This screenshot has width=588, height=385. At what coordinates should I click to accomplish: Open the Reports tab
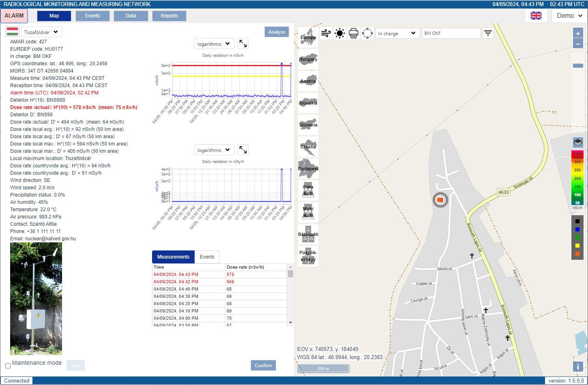point(169,16)
